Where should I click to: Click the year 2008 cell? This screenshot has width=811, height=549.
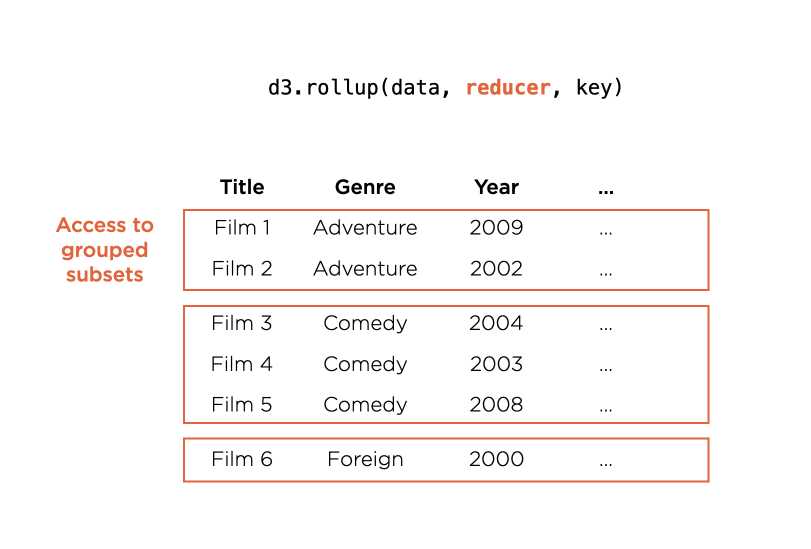click(497, 405)
